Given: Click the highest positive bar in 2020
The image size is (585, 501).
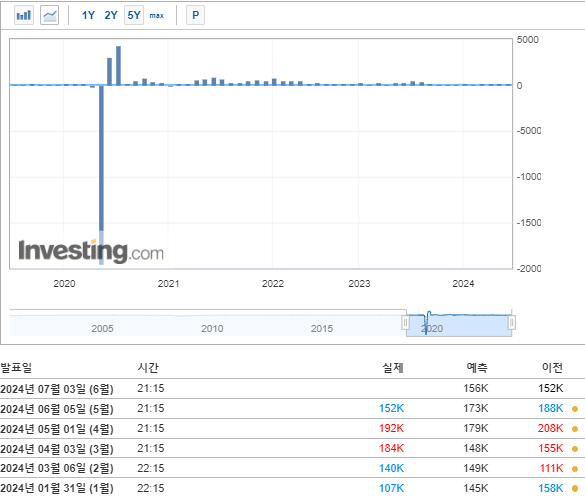Looking at the screenshot, I should [x=118, y=66].
